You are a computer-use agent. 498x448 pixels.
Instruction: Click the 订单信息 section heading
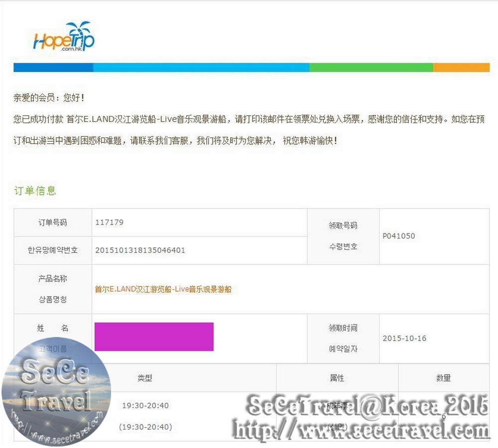pyautogui.click(x=35, y=191)
